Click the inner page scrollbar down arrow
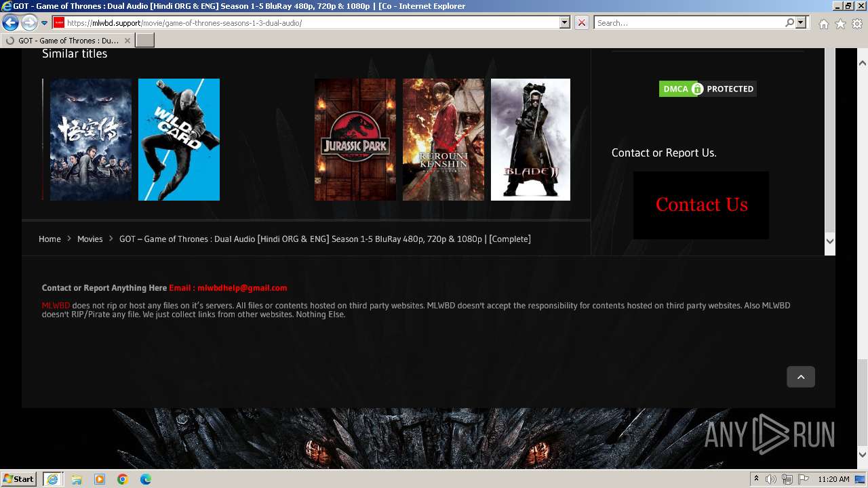This screenshot has width=868, height=488. [830, 241]
